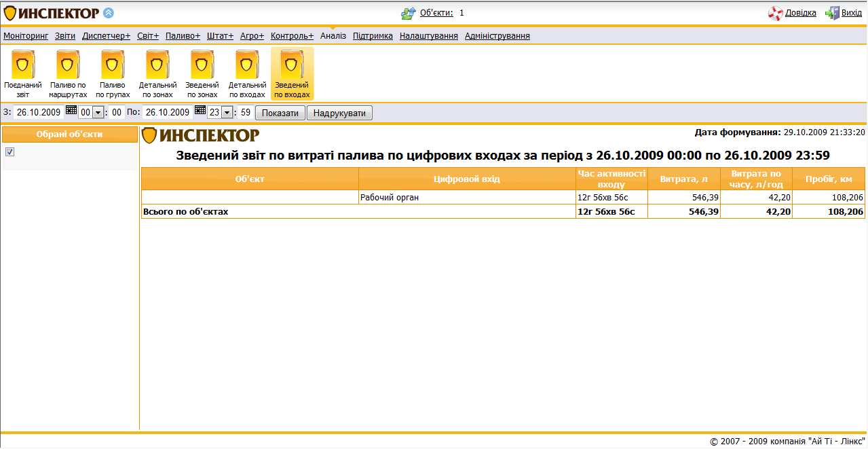Click the Витрата, л column header
Screen dimensions: 868x449
tap(684, 179)
